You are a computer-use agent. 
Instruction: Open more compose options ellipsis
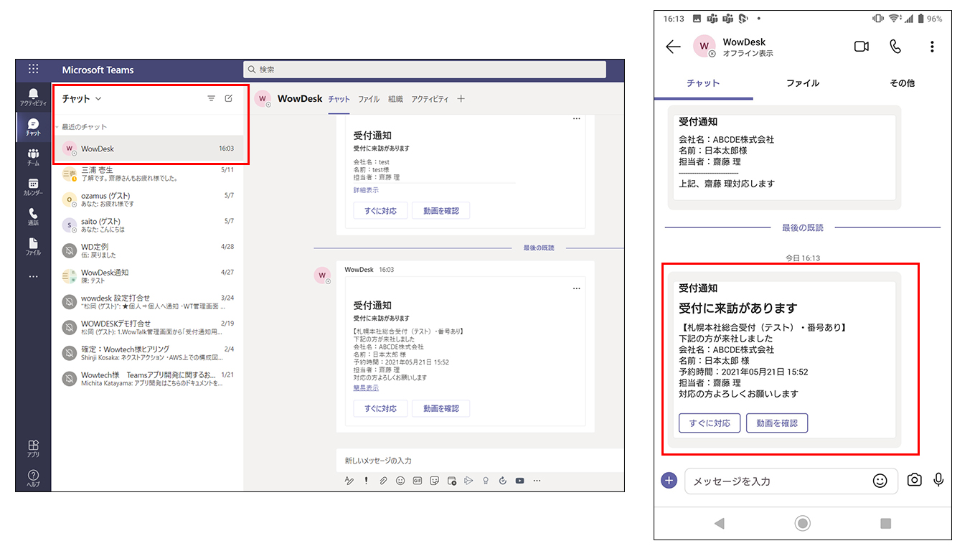click(x=537, y=481)
